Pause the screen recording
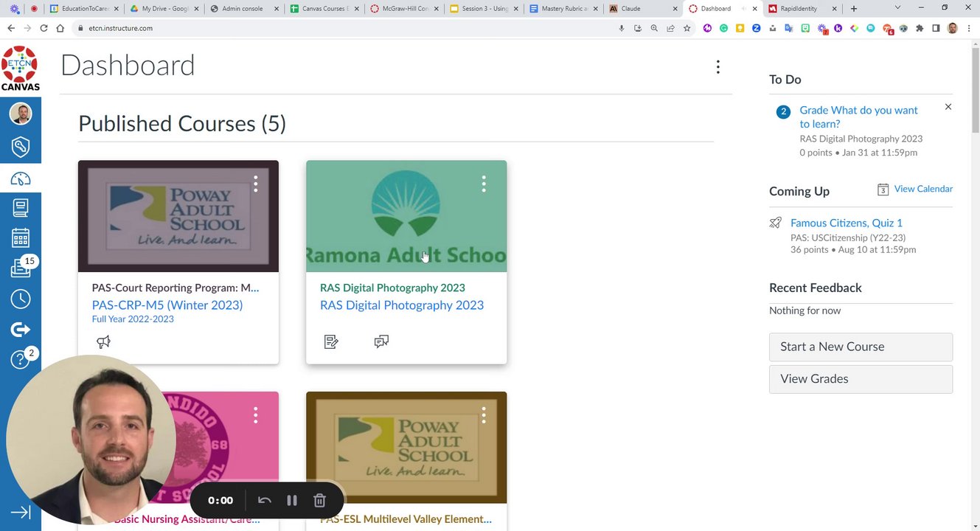Image resolution: width=980 pixels, height=531 pixels. (292, 501)
